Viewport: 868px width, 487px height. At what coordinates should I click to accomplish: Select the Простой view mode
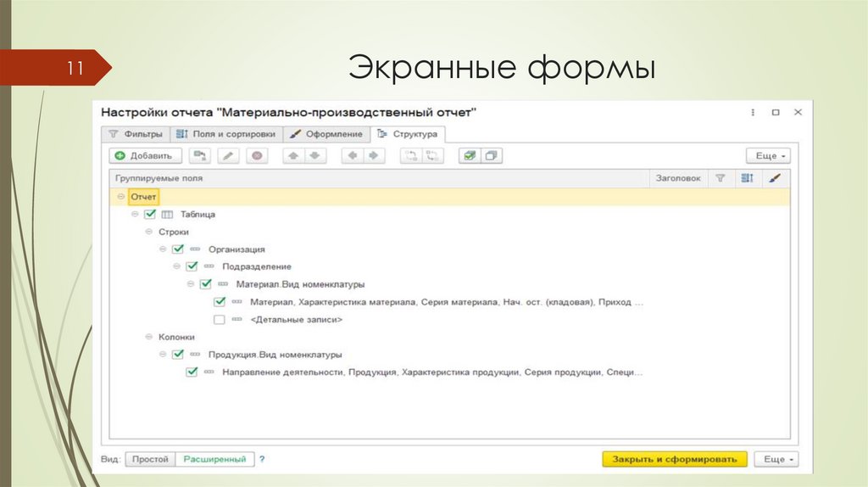point(149,459)
